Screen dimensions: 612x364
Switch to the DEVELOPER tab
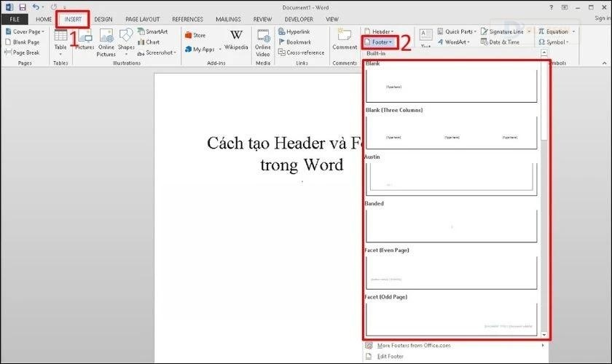(299, 19)
